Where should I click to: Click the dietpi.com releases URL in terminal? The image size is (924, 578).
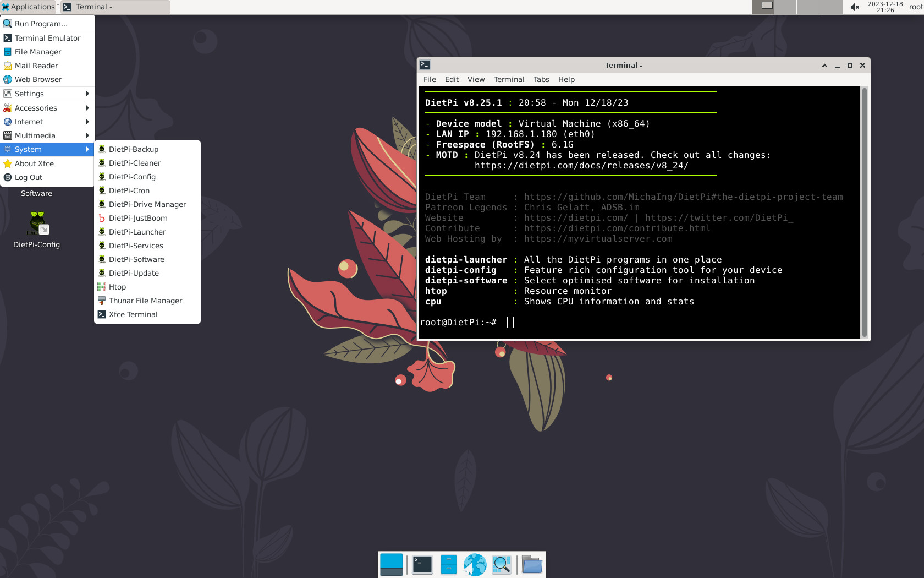(581, 166)
